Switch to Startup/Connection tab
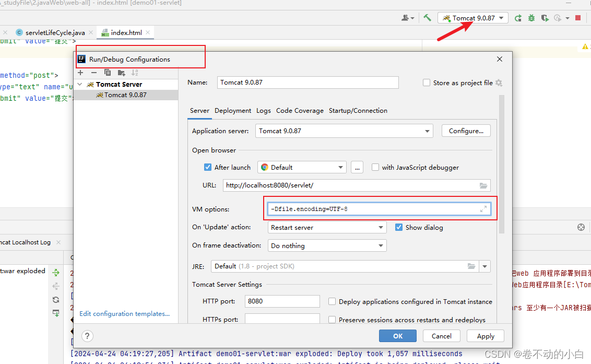This screenshot has height=364, width=591. [358, 111]
